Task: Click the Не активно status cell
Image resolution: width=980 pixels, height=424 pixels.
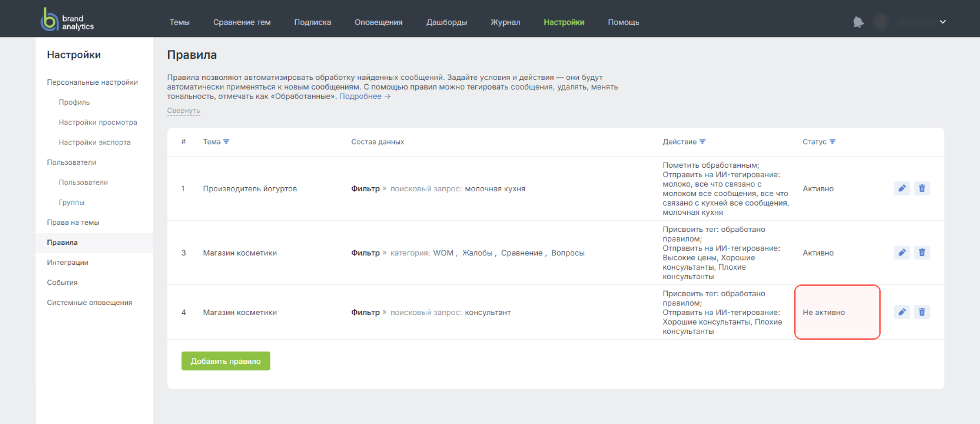Action: click(837, 312)
